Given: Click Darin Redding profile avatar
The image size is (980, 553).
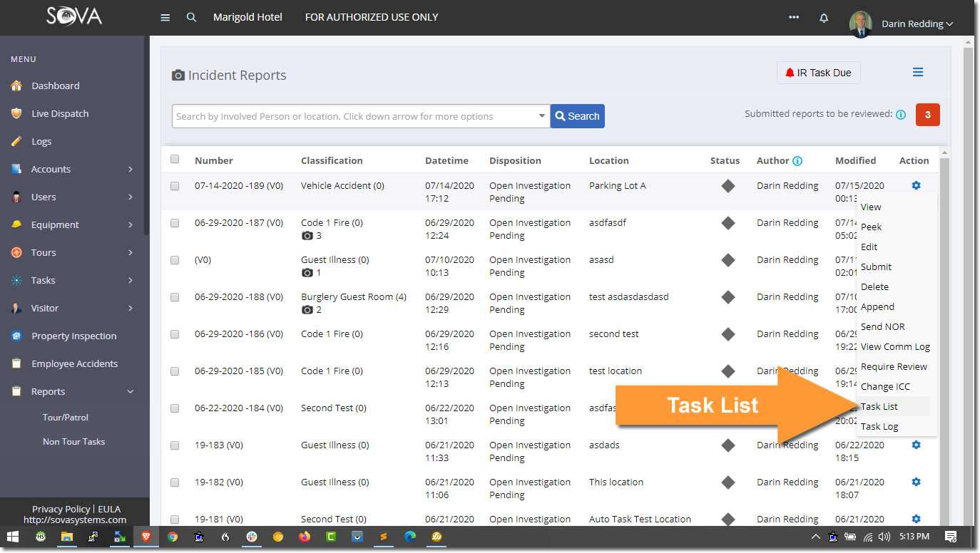Looking at the screenshot, I should 860,24.
